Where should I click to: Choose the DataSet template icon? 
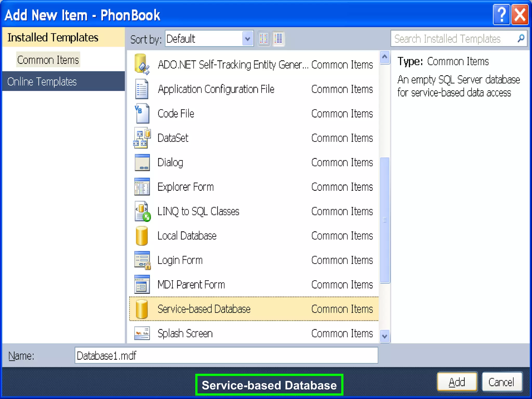(x=142, y=138)
